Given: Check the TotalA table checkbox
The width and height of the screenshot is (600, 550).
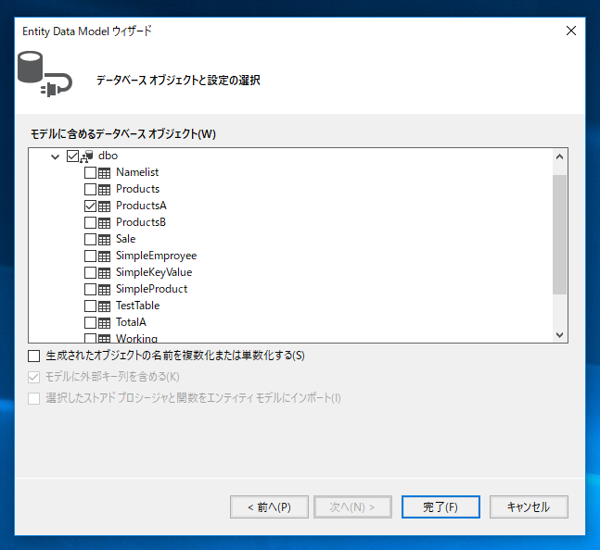Looking at the screenshot, I should tap(90, 323).
